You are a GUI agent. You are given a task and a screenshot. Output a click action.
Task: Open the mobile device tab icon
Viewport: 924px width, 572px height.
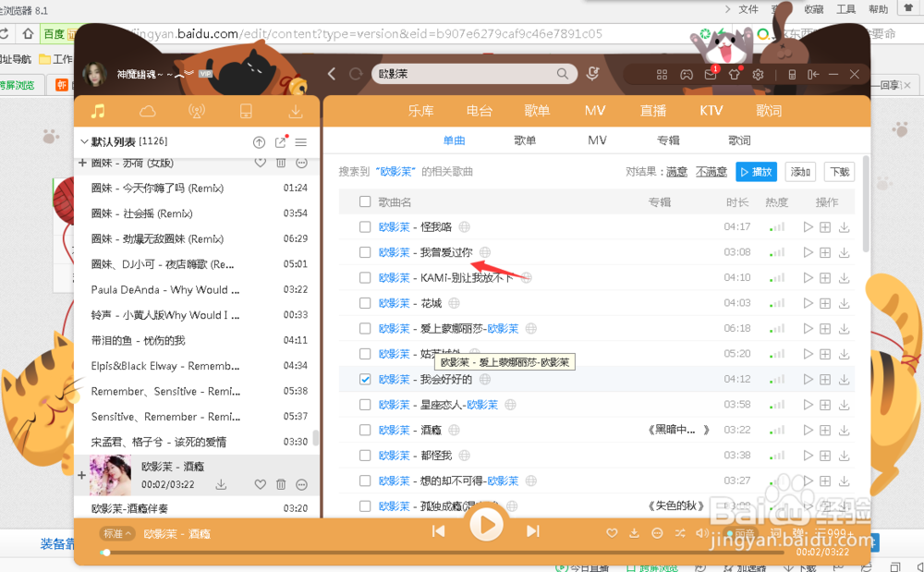[x=247, y=111]
